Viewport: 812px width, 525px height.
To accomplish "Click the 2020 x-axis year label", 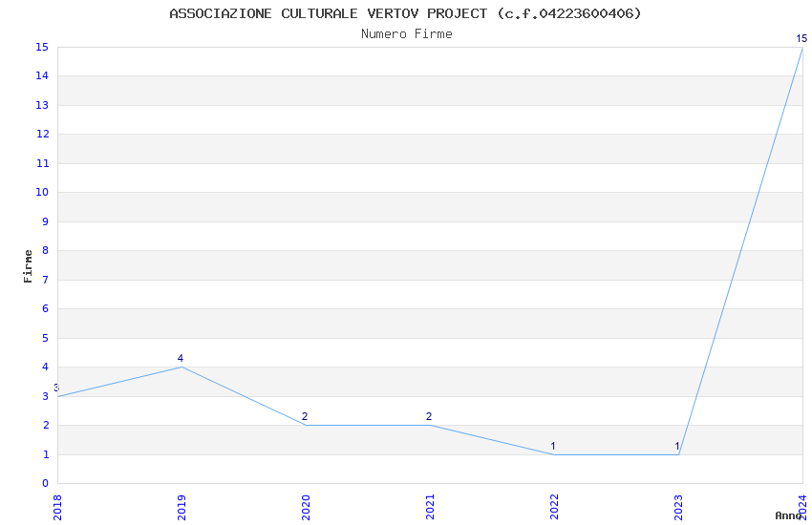I will pyautogui.click(x=306, y=508).
